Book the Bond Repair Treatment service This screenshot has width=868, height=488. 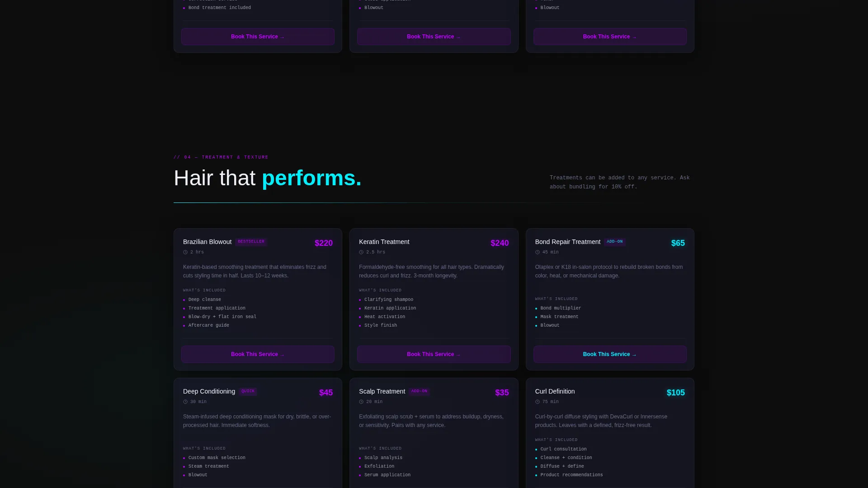610,354
